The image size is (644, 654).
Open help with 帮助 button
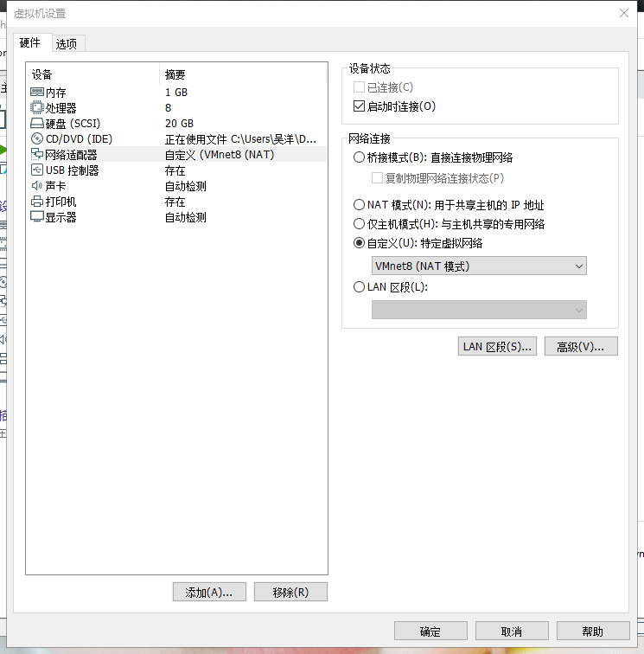(x=593, y=631)
